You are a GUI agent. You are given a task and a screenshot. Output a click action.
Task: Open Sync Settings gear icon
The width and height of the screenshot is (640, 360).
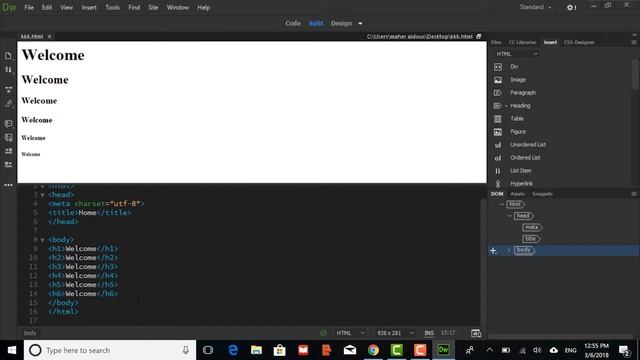click(x=571, y=7)
